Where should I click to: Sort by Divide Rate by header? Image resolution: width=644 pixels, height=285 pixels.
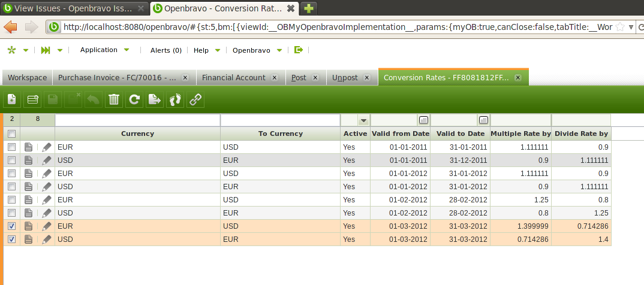(x=581, y=134)
